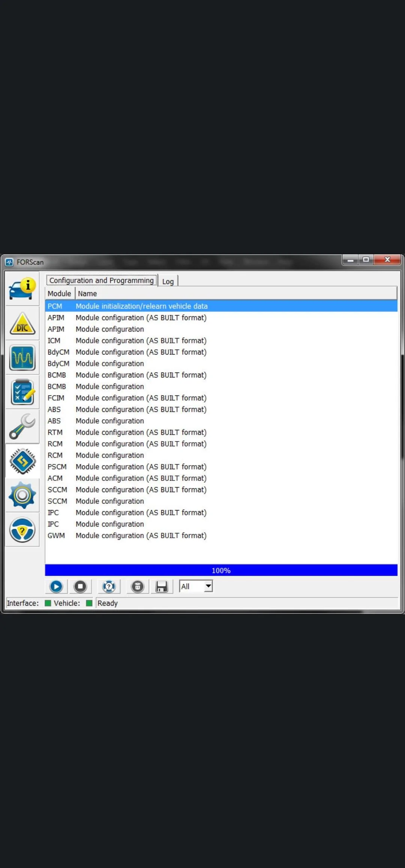The image size is (405, 868).
Task: Open the DTC trouble codes section
Action: pyautogui.click(x=22, y=323)
